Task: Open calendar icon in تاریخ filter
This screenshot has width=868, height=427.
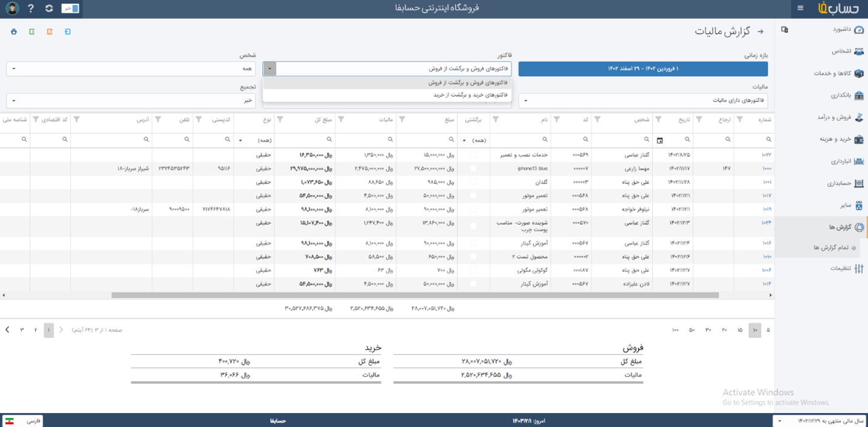Action: coord(660,140)
